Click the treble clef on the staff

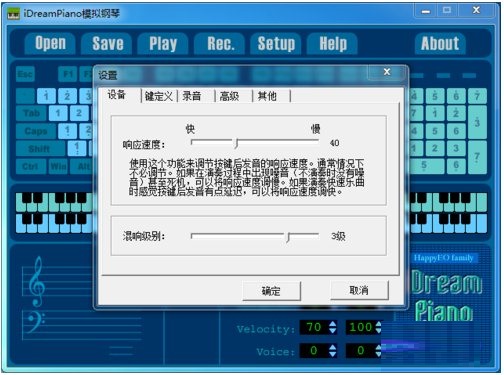[37, 282]
